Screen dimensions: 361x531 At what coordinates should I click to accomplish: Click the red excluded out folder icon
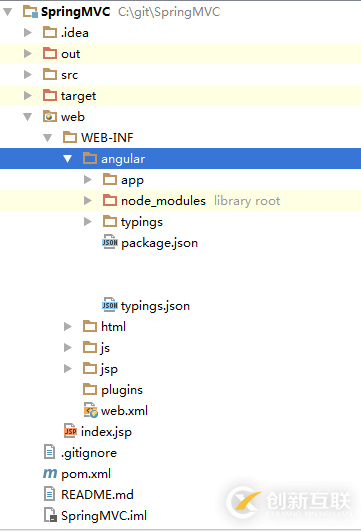click(50, 54)
